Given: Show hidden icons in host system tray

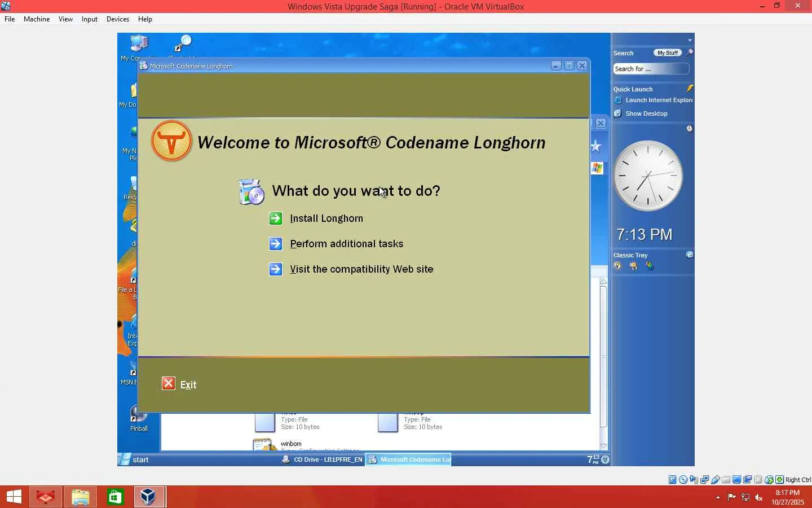Looking at the screenshot, I should tap(718, 497).
